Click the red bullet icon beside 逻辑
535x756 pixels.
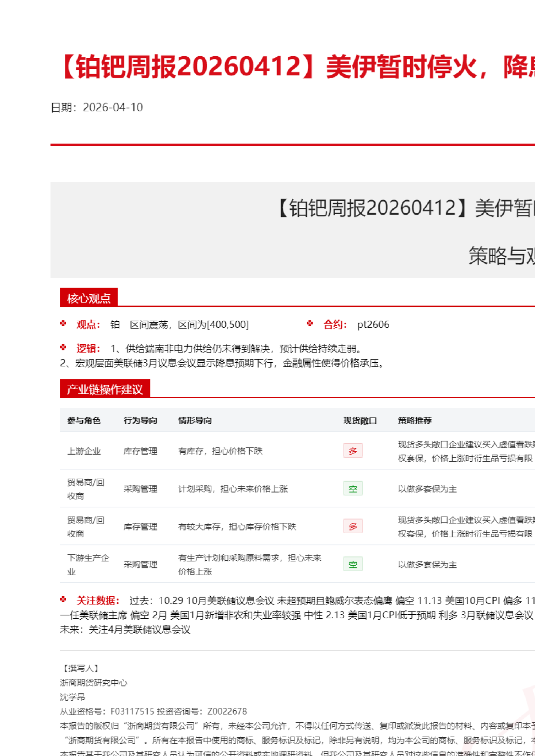coord(63,348)
